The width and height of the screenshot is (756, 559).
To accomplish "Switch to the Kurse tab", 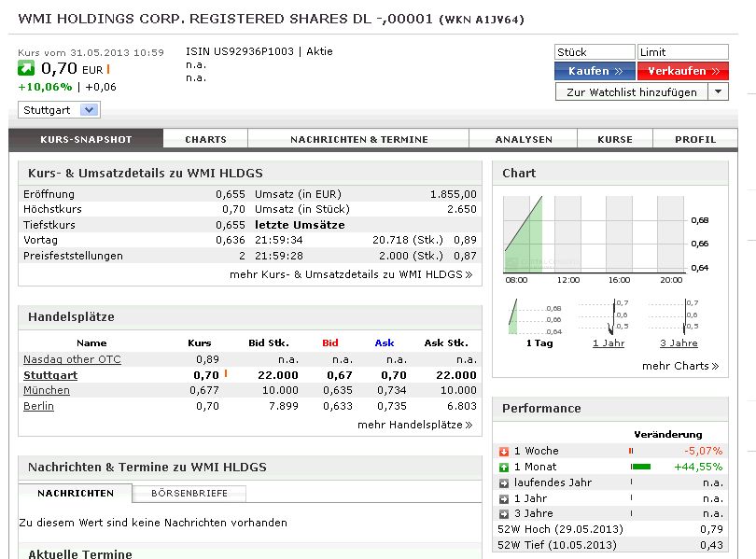I will [x=615, y=139].
